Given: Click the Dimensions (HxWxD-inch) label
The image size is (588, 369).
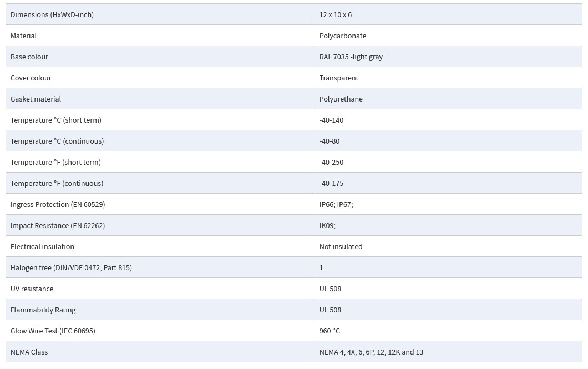Looking at the screenshot, I should 52,14.
